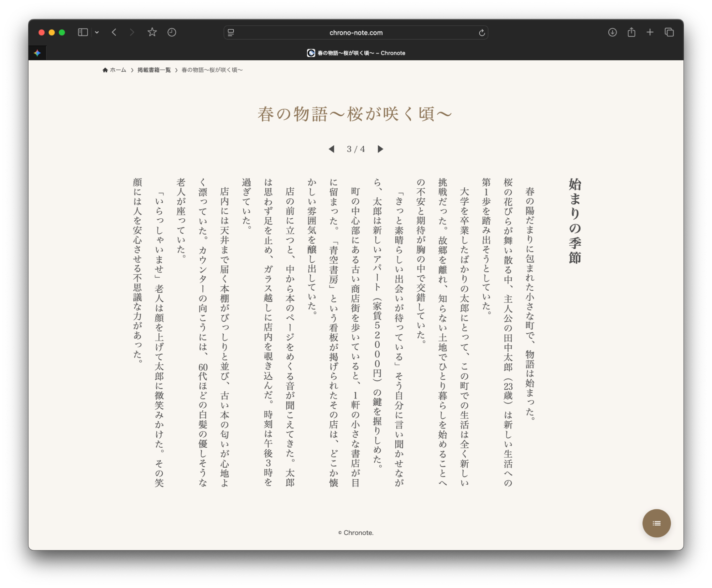This screenshot has height=588, width=712.
Task: Go back to page 2 with the left arrow
Action: 332,149
